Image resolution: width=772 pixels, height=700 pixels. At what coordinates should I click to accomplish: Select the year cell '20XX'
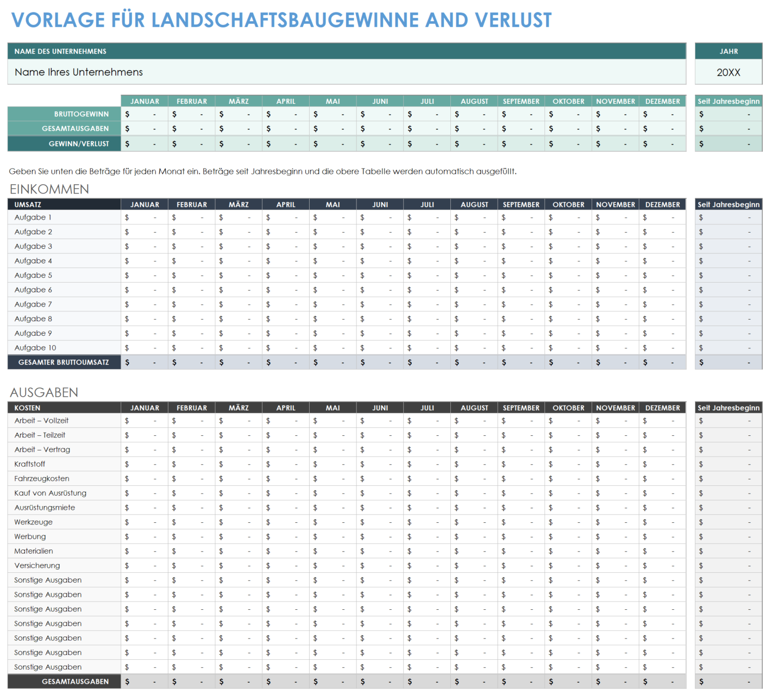729,72
